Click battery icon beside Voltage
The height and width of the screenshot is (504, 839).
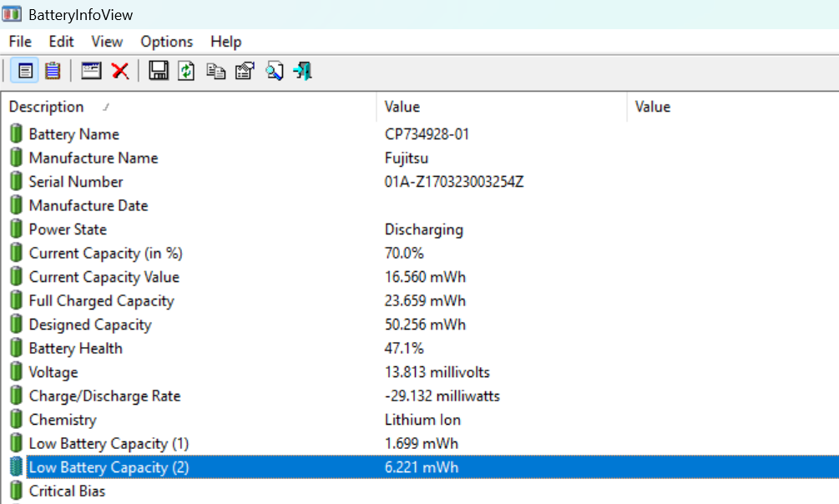point(17,371)
